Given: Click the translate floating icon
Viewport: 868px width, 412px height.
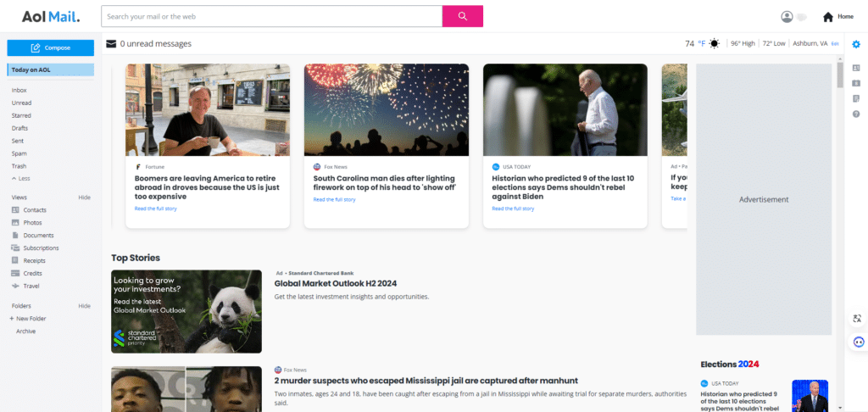Looking at the screenshot, I should (x=857, y=319).
